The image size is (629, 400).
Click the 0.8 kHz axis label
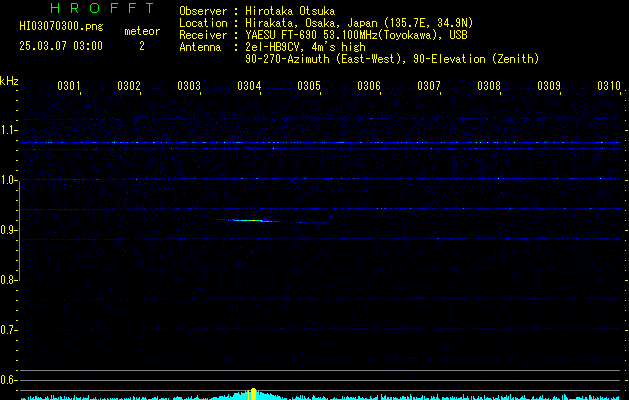(x=8, y=280)
